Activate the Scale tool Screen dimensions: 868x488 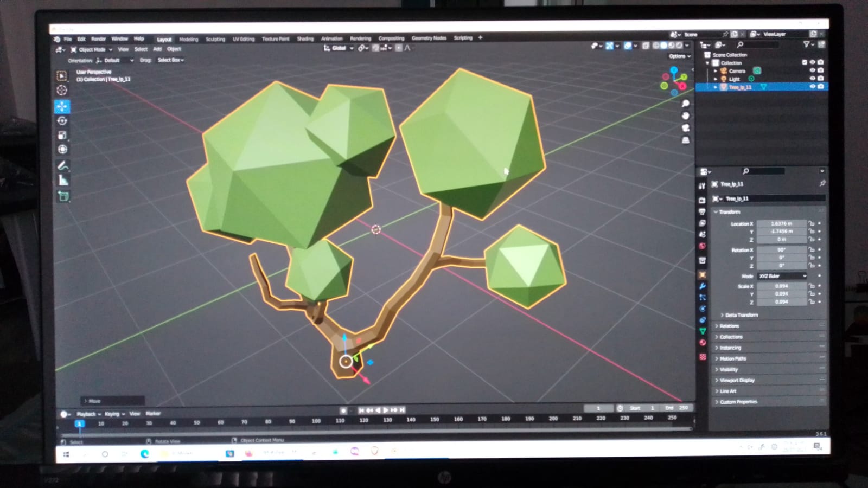(x=62, y=135)
